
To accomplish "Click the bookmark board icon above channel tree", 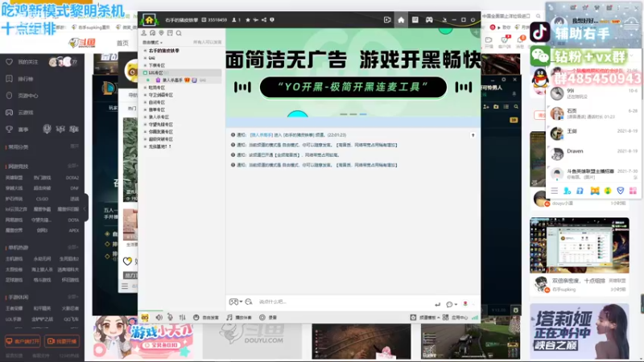I will [x=170, y=33].
